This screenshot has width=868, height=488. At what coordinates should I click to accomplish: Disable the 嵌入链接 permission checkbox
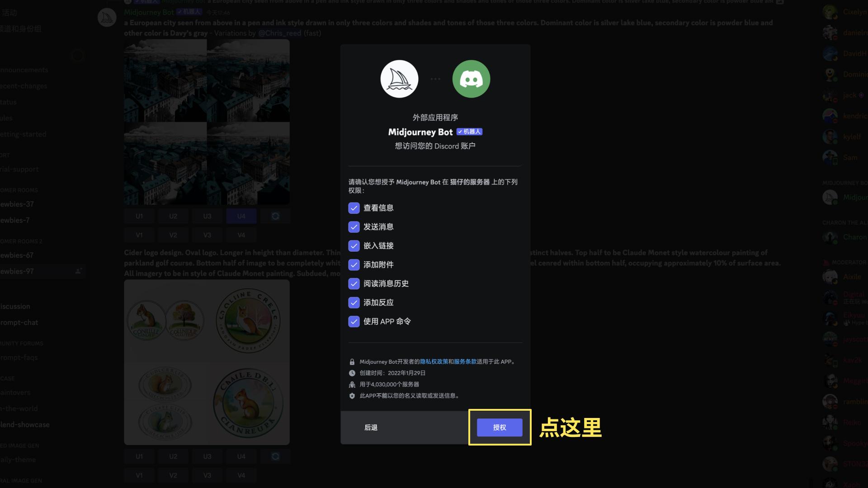click(x=354, y=246)
